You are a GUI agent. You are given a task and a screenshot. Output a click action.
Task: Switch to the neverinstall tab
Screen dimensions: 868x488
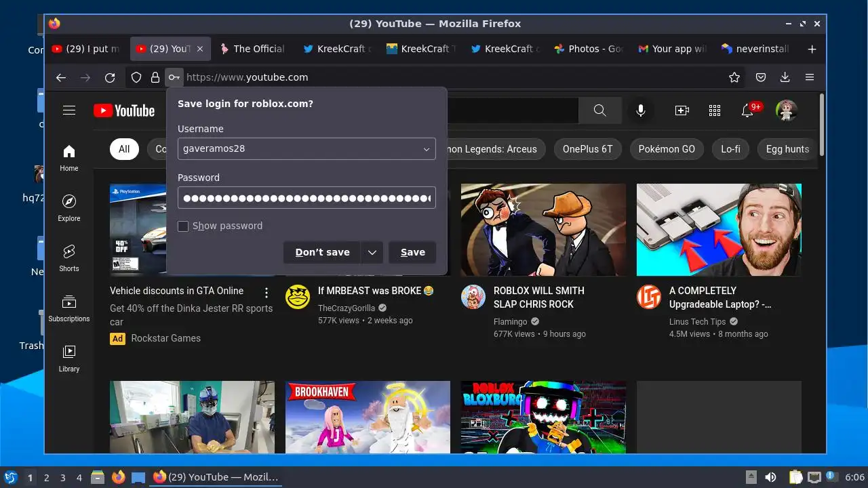coord(755,49)
